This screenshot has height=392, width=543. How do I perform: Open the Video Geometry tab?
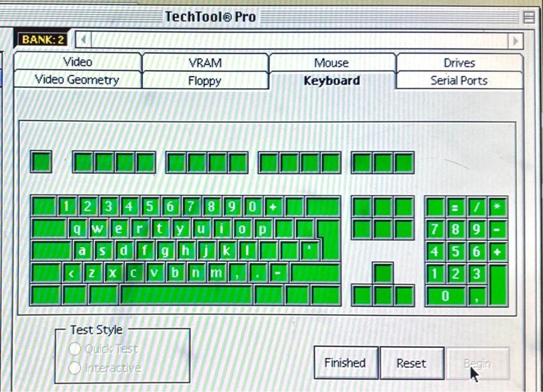tap(77, 79)
